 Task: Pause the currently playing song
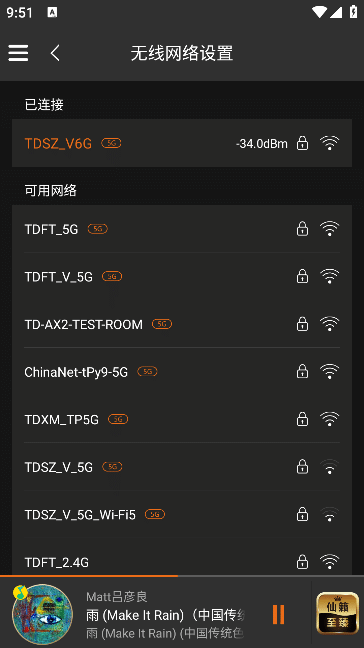coord(278,614)
